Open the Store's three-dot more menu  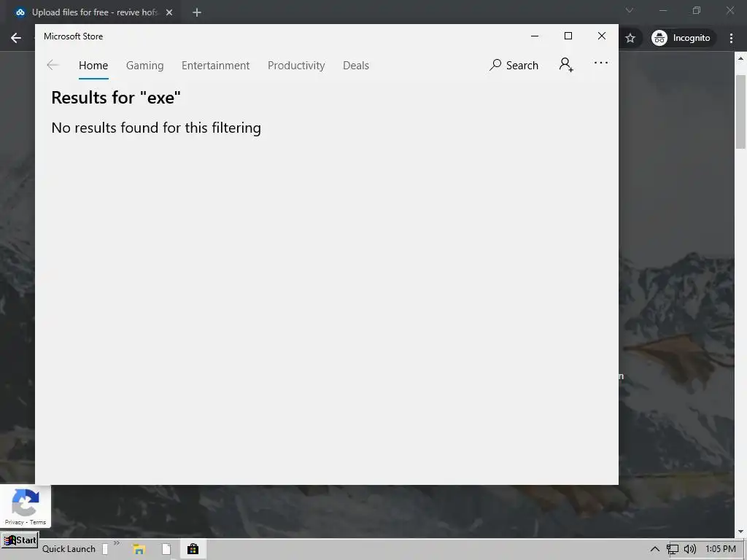point(601,63)
